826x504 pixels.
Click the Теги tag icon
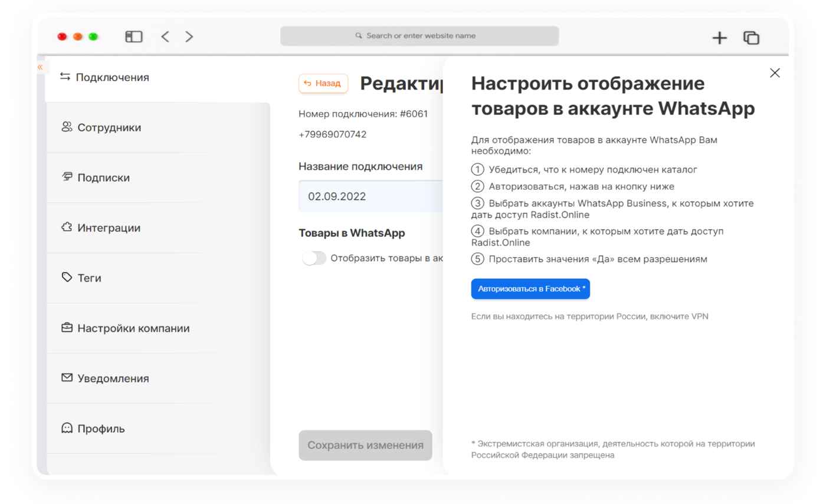(67, 277)
